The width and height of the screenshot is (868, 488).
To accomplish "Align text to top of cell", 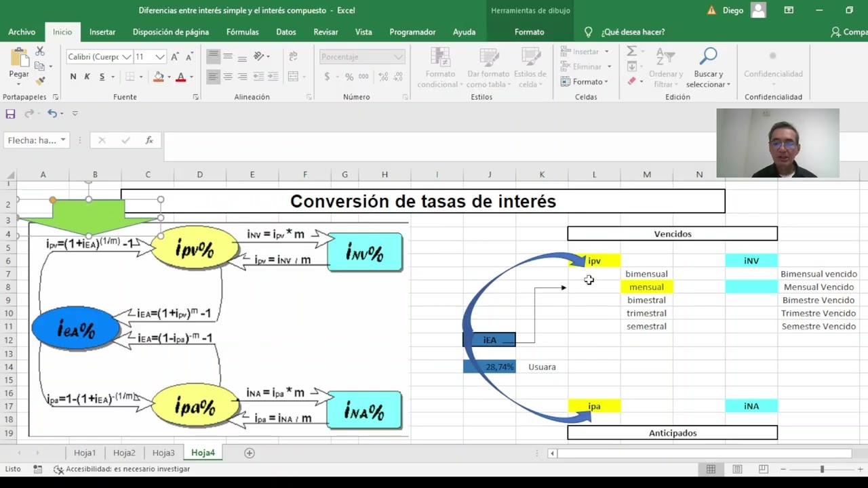I will pyautogui.click(x=214, y=56).
